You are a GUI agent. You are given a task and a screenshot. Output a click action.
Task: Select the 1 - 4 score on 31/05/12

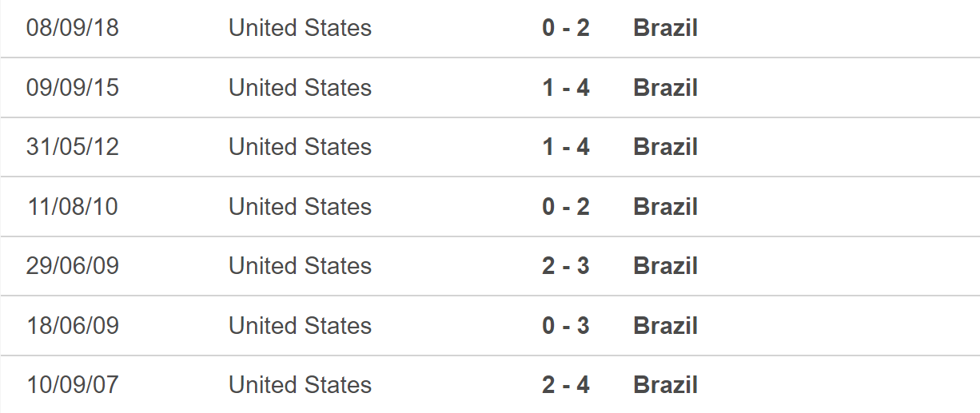pos(566,147)
